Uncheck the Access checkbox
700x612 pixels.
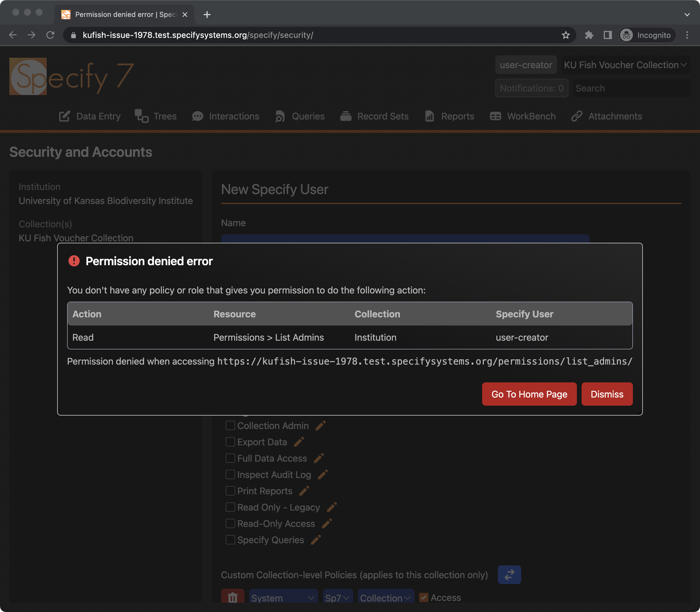(424, 598)
